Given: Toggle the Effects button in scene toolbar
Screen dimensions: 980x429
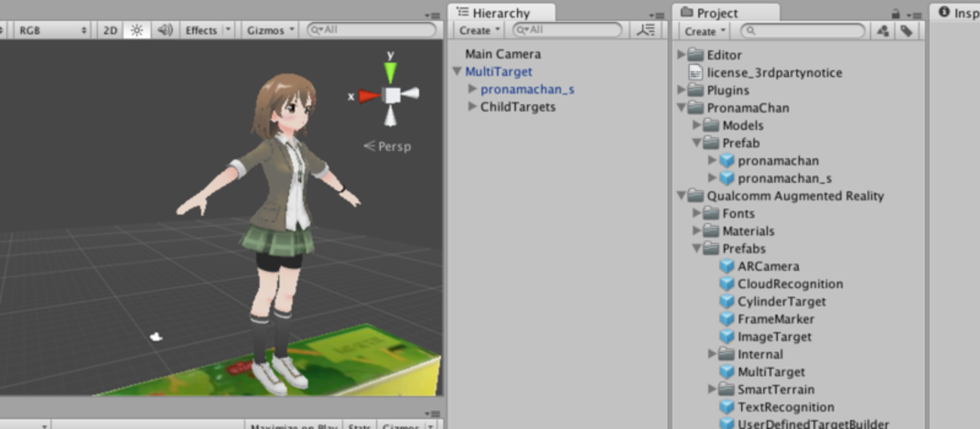Looking at the screenshot, I should pos(201,30).
